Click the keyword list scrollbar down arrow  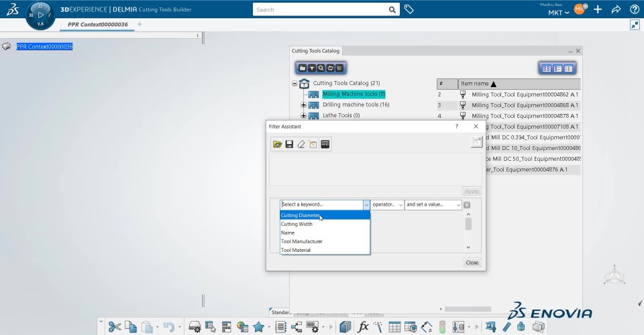pyautogui.click(x=468, y=247)
